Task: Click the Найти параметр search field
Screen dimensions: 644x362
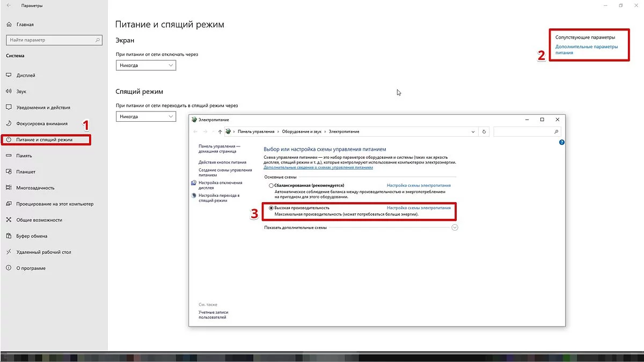Action: point(51,40)
